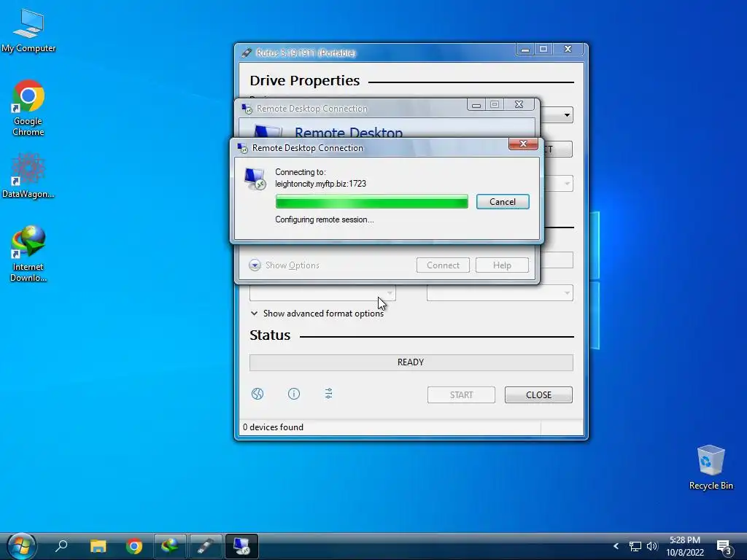This screenshot has height=560, width=747.
Task: Click the computer icon in Connecting dialog
Action: [255, 179]
